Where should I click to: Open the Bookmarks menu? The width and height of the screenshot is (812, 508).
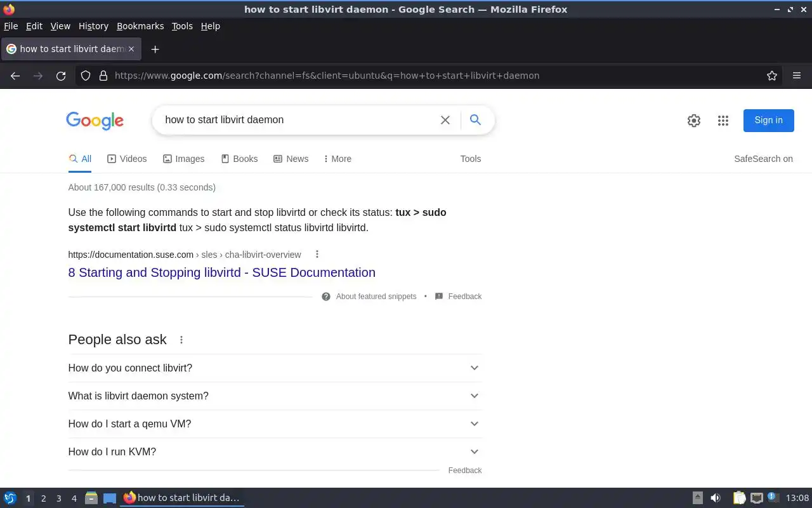pos(140,26)
